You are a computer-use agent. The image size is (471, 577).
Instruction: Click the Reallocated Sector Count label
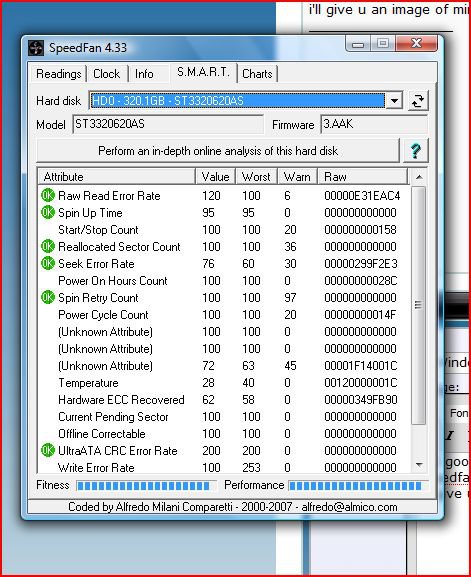click(119, 247)
